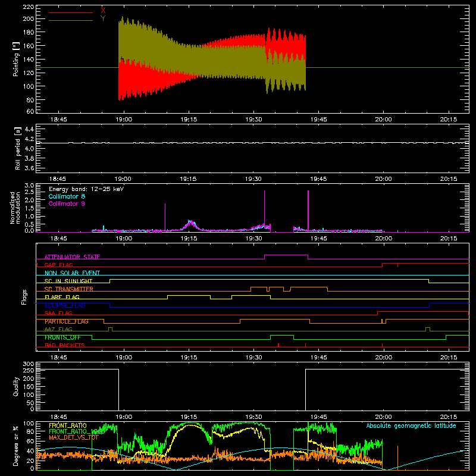Click the 18:45 tick under Quality plot
476x476 pixels.
tap(58, 417)
